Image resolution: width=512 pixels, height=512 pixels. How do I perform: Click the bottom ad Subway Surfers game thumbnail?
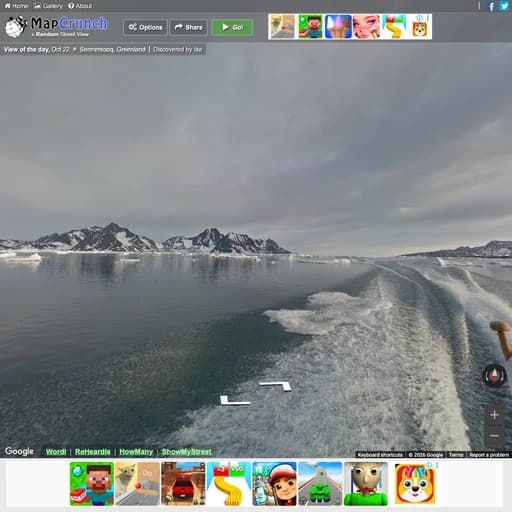[x=274, y=484]
